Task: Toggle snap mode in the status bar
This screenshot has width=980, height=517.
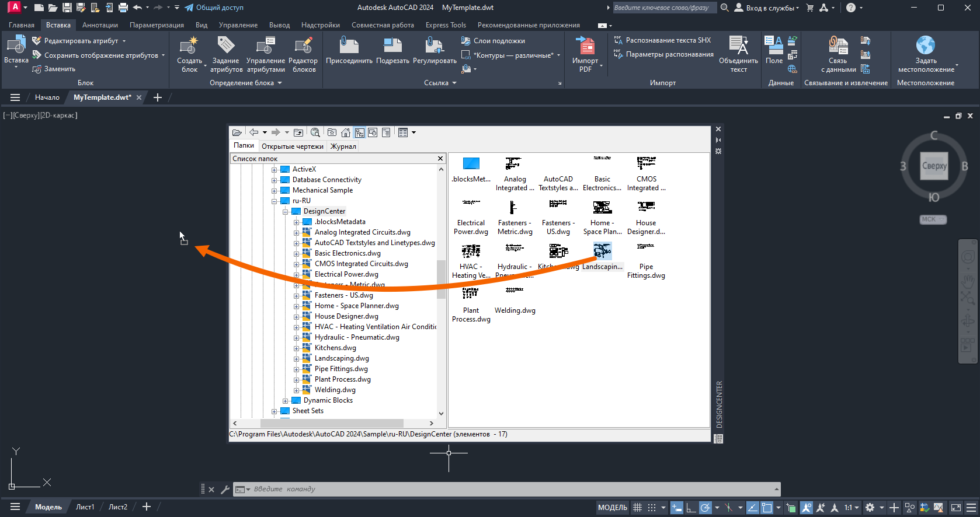Action: tap(652, 508)
